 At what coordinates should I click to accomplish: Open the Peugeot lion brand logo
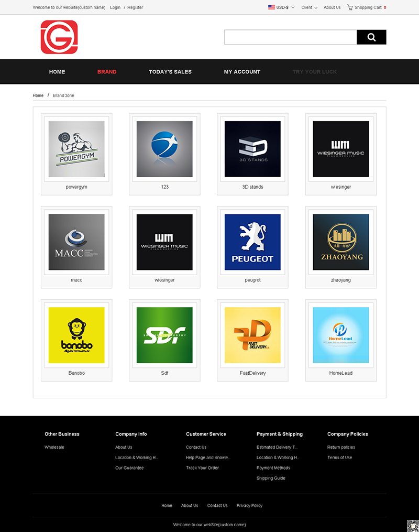[252, 242]
